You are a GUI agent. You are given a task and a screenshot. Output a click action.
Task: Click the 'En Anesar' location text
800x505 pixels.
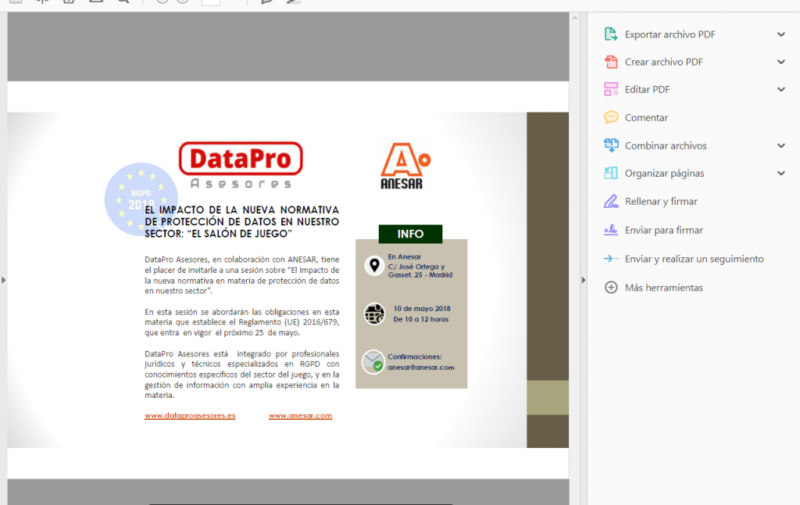click(x=405, y=257)
